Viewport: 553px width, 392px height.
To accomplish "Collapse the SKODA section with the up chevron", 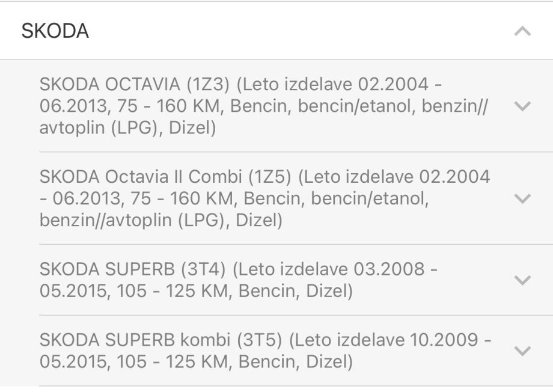I will 522,31.
